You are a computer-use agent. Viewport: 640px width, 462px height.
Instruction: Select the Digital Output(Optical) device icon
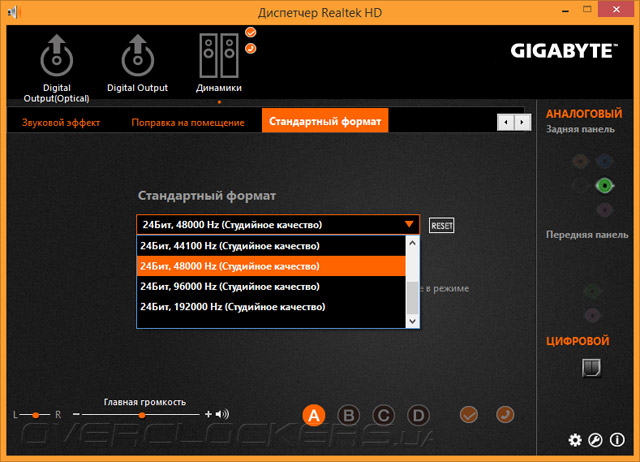56,56
